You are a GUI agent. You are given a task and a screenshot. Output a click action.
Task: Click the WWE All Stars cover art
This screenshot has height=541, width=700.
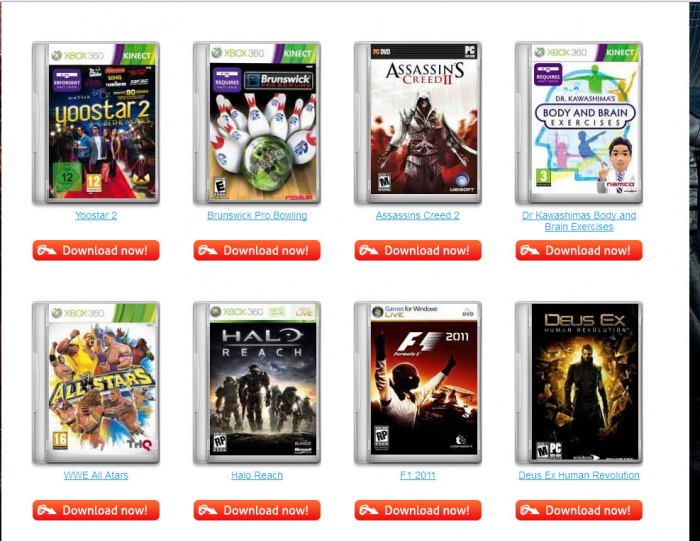[96, 383]
